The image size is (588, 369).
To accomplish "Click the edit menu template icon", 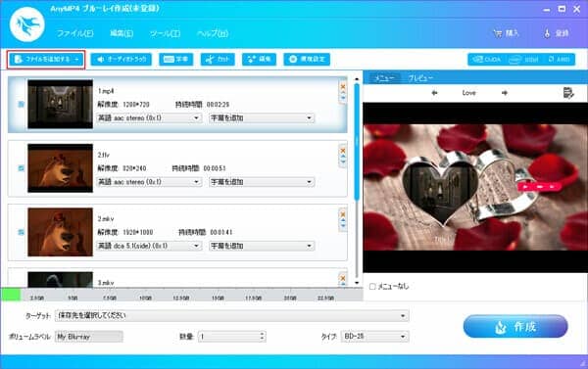I will pyautogui.click(x=568, y=93).
